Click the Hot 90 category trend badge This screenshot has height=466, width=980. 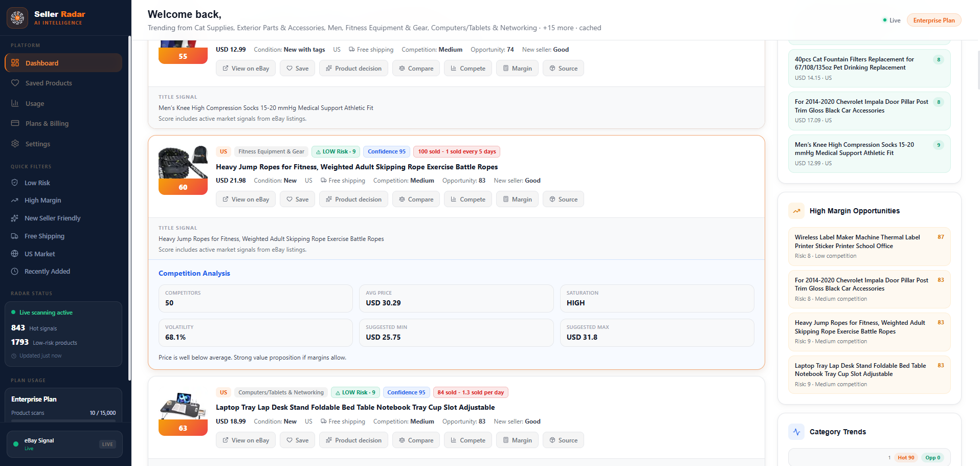coord(906,458)
